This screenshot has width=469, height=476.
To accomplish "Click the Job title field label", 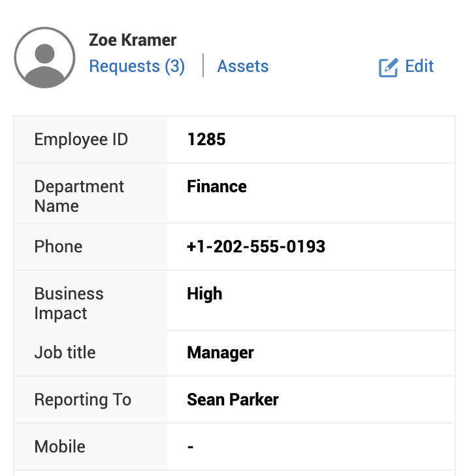I will (x=65, y=352).
